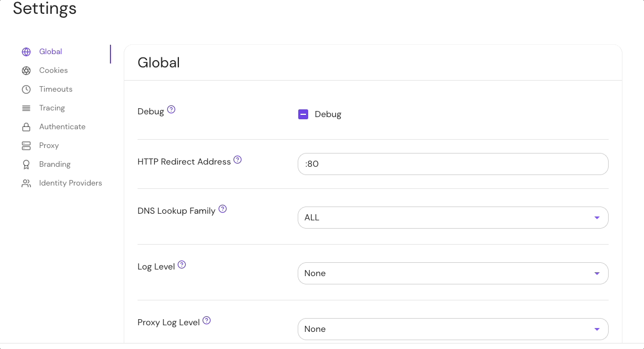Click the Tracing lines icon
The height and width of the screenshot is (349, 644).
pyautogui.click(x=26, y=108)
